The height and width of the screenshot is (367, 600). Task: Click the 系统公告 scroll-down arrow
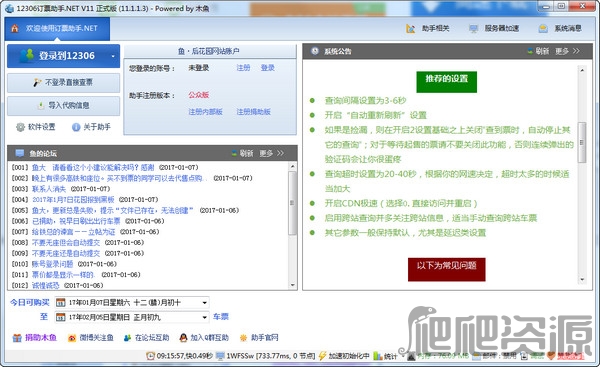pyautogui.click(x=582, y=280)
